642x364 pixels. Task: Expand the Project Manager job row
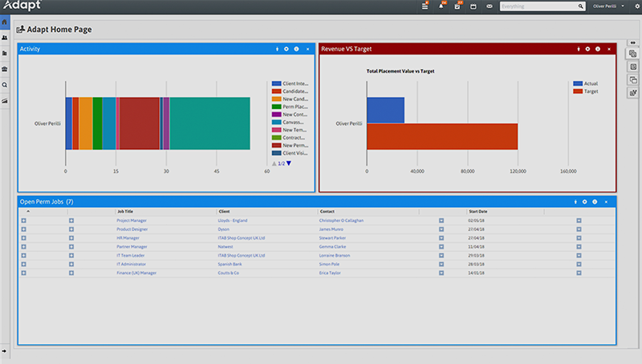point(24,220)
